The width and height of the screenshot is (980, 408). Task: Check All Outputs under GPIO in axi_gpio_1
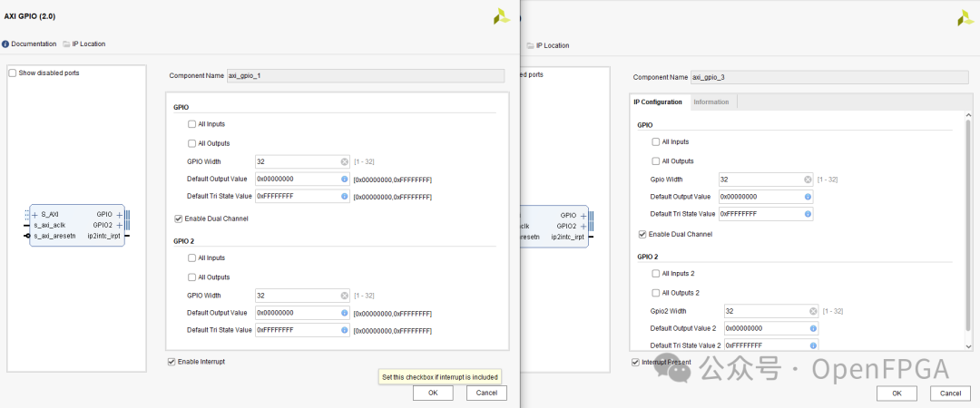[x=191, y=143]
